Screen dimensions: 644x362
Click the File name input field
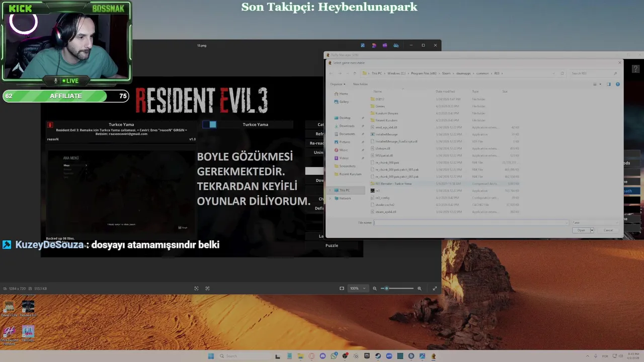471,222
